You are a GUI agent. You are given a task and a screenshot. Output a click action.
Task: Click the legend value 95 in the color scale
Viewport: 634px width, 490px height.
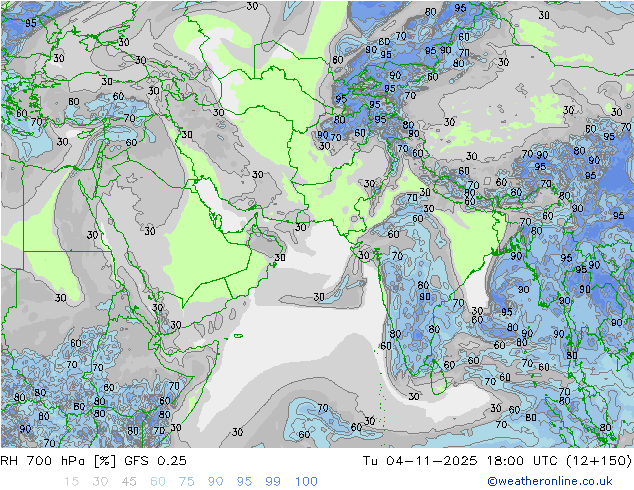point(244,482)
